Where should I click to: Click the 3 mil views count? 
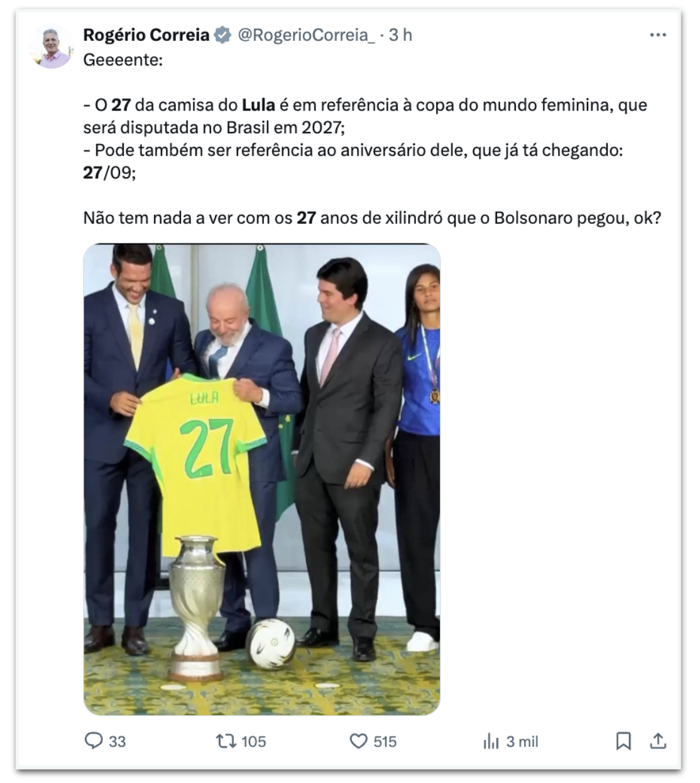[x=522, y=742]
